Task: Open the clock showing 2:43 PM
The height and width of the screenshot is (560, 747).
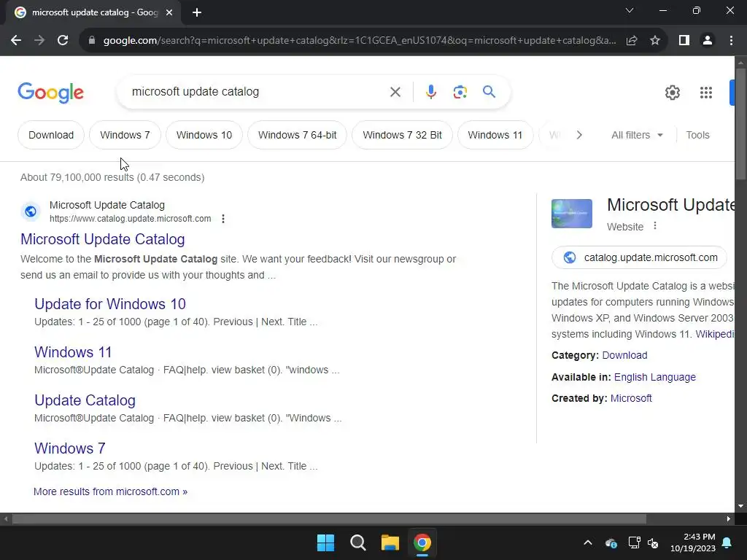Action: (693, 542)
